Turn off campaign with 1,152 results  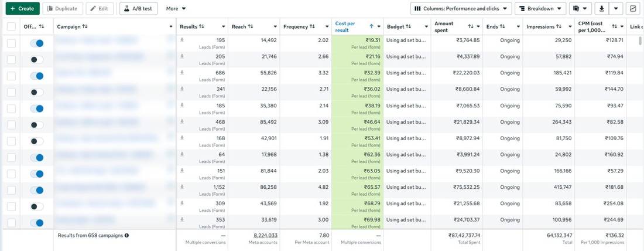pyautogui.click(x=37, y=190)
